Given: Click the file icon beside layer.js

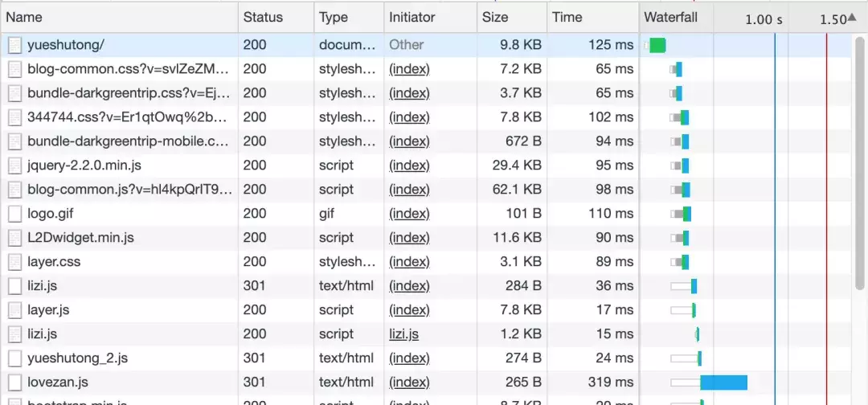Looking at the screenshot, I should [15, 310].
